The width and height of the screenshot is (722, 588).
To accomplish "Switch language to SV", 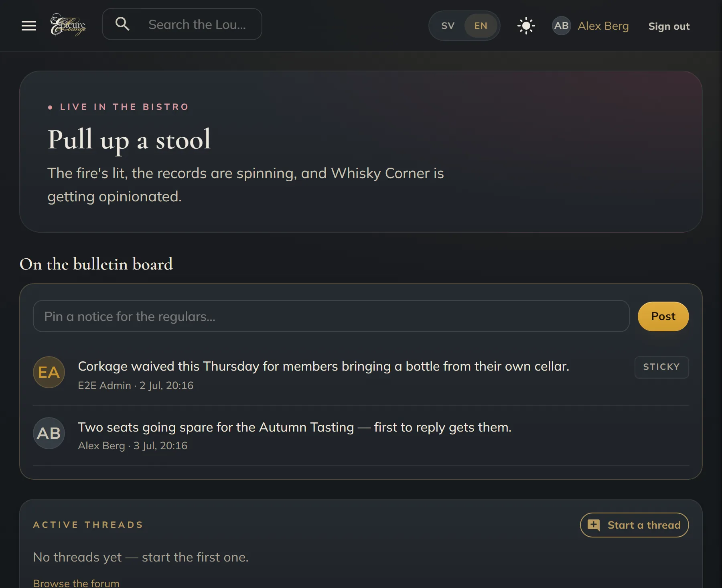I will coord(448,26).
